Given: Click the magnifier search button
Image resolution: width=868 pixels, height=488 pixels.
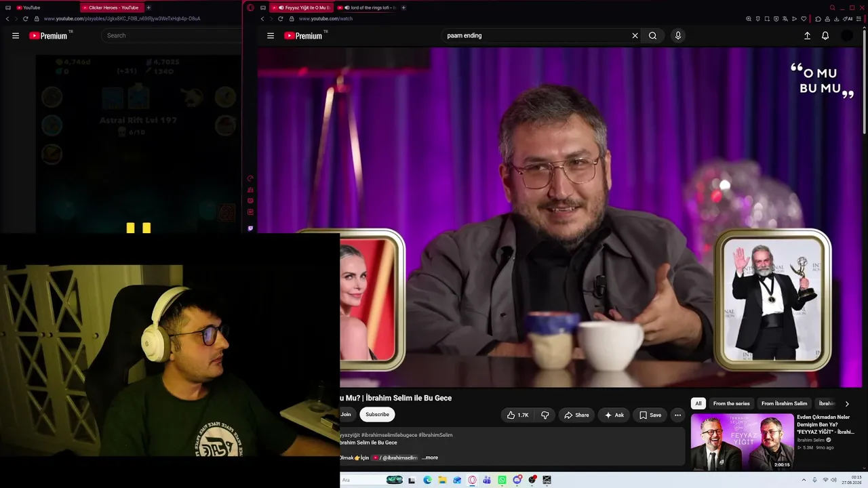Looking at the screenshot, I should click(x=652, y=36).
